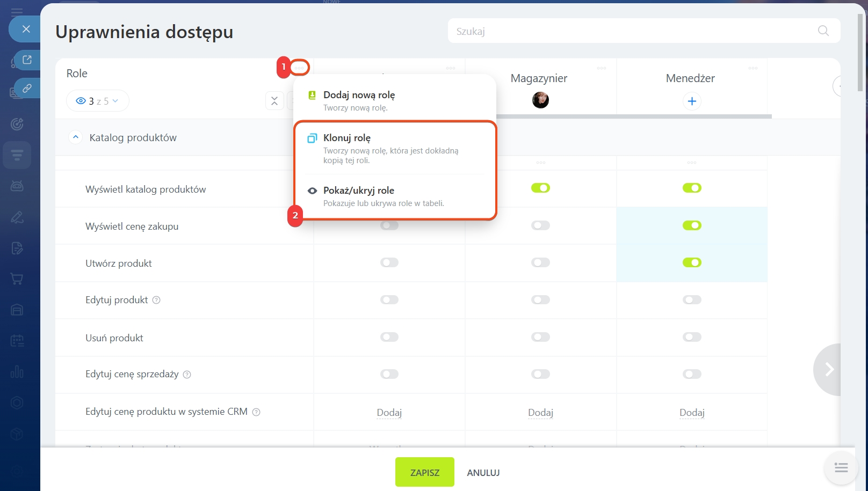The height and width of the screenshot is (491, 868).
Task: Click ANULUJ to cancel changes
Action: tap(483, 473)
